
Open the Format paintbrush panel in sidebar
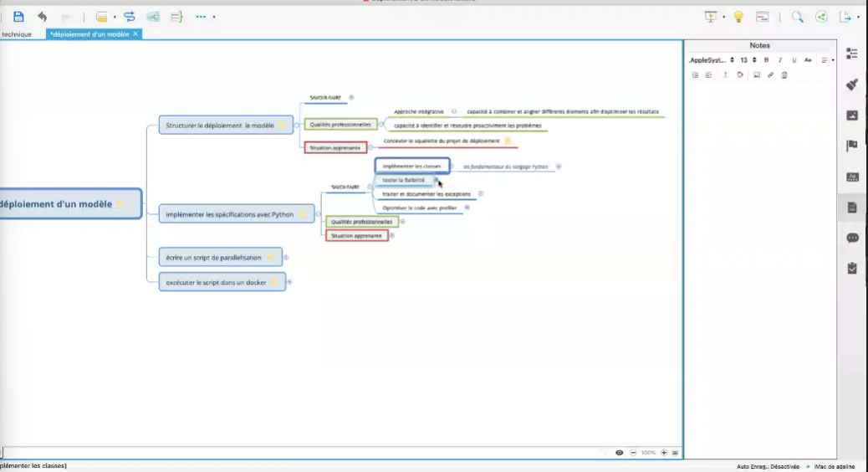coord(852,85)
